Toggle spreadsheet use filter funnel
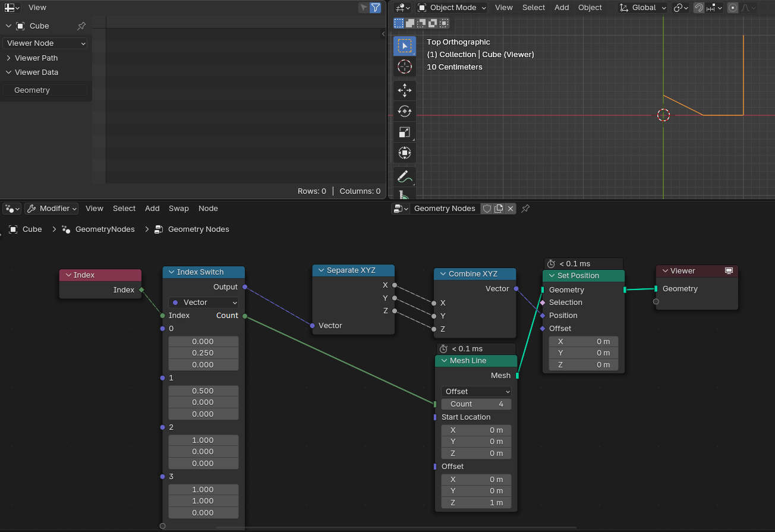 (x=376, y=8)
